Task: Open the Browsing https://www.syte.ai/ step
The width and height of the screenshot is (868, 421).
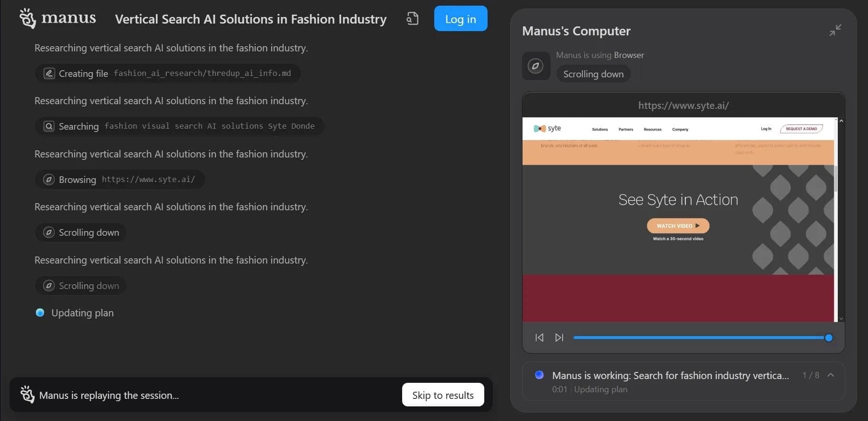Action: point(120,179)
